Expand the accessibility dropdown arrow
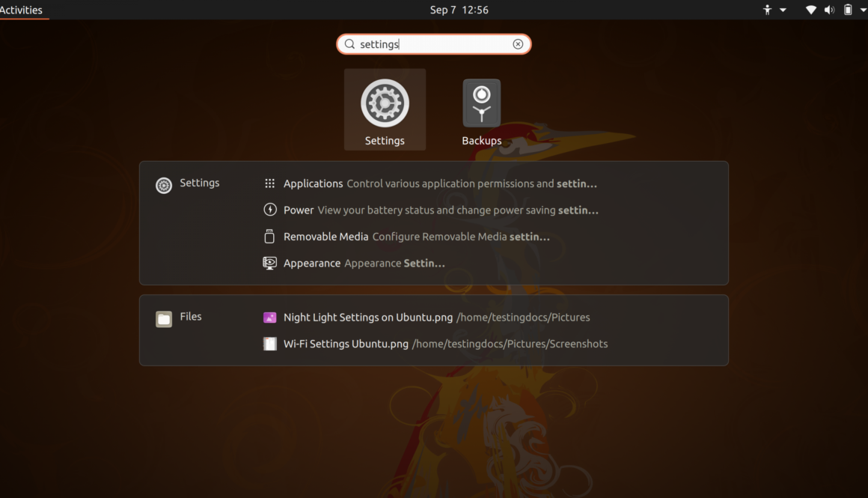The width and height of the screenshot is (868, 498). pyautogui.click(x=783, y=10)
